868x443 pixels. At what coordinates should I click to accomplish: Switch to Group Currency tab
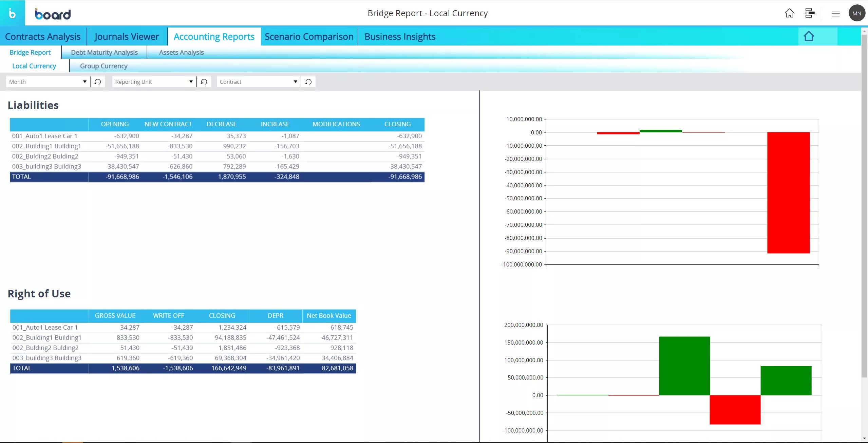point(103,66)
